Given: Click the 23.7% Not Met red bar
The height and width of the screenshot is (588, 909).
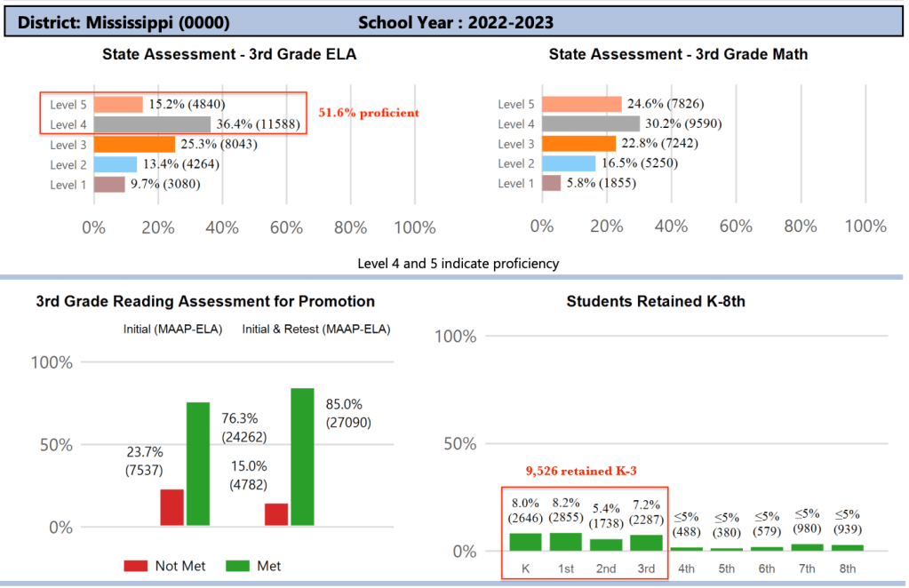Looking at the screenshot, I should click(171, 507).
